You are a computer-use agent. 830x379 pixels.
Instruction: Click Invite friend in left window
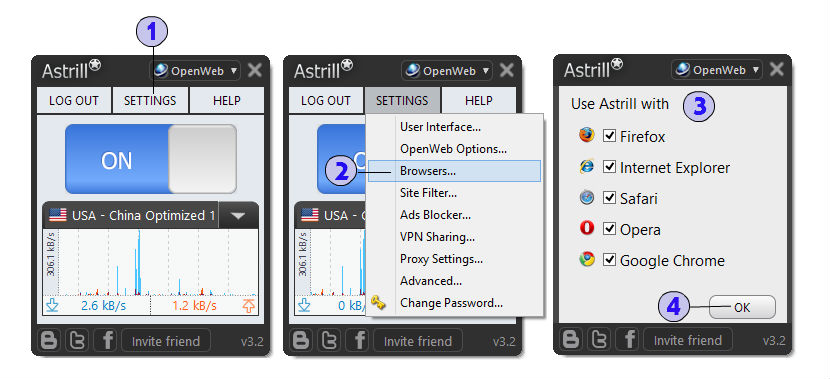[x=166, y=341]
